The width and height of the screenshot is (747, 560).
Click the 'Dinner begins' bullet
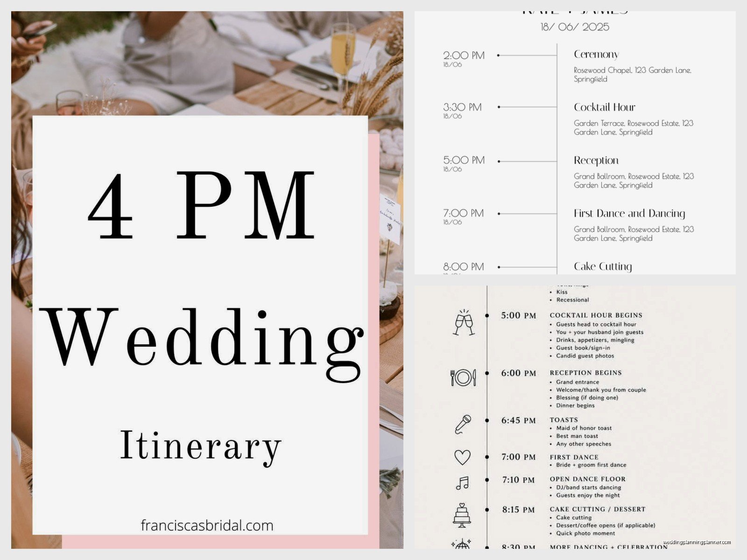point(575,406)
